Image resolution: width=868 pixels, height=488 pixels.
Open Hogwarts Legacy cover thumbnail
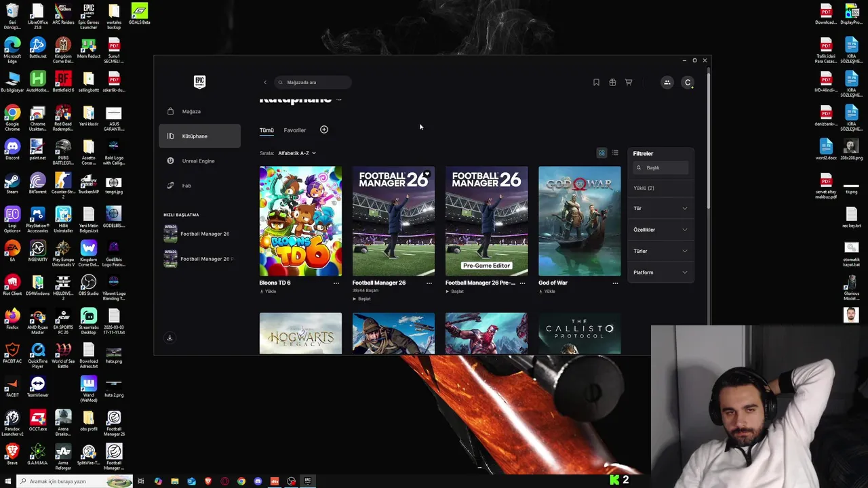point(300,333)
